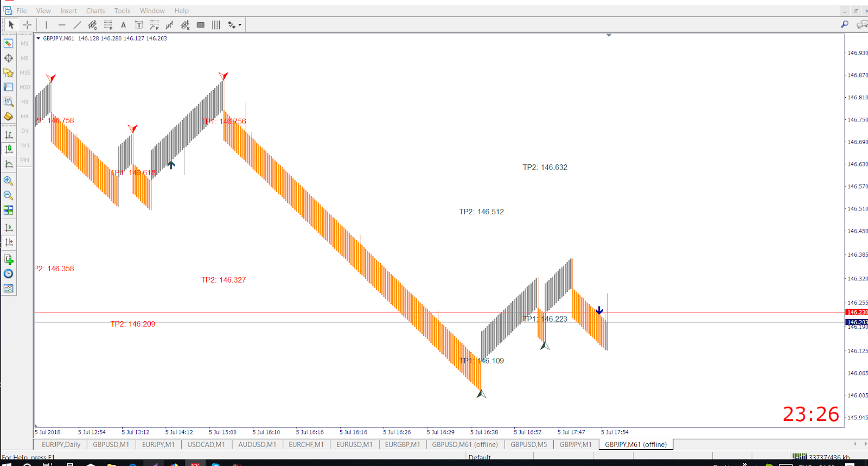Open the Terminal panel

[x=8, y=87]
